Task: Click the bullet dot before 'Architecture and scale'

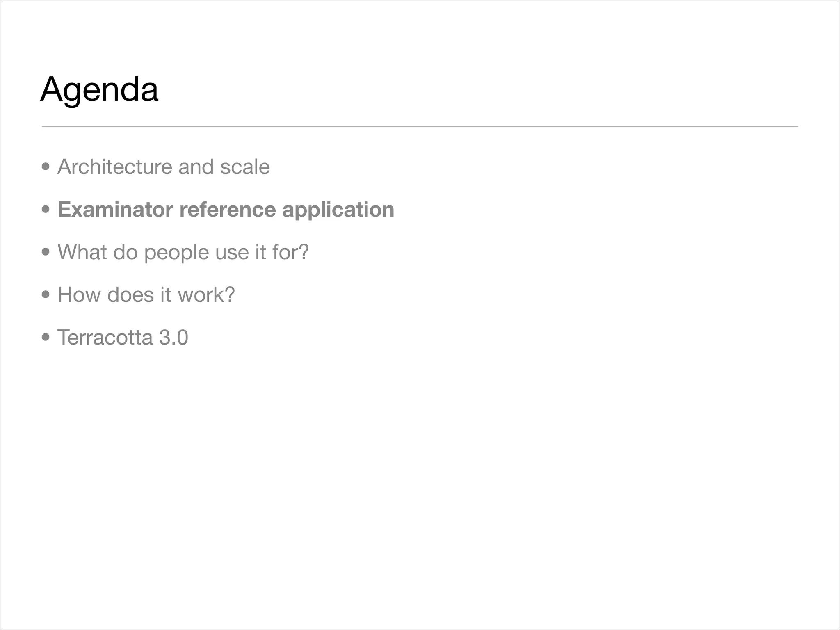Action: tap(46, 167)
